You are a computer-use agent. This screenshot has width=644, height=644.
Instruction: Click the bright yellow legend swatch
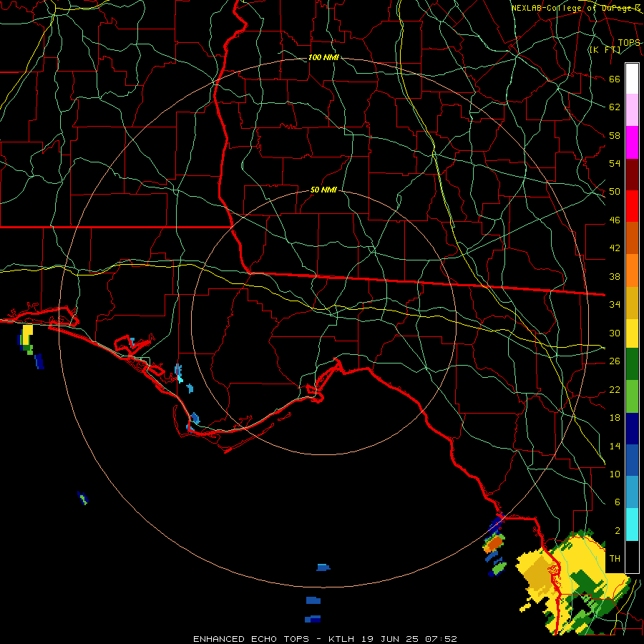(x=632, y=333)
